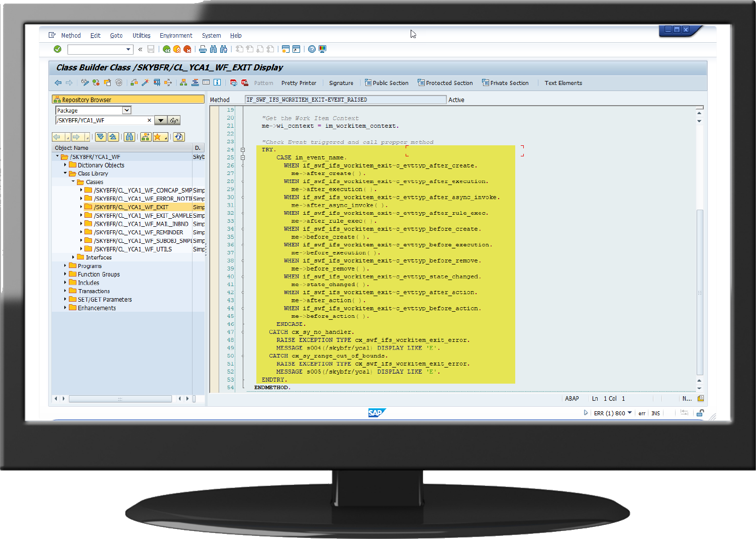The image size is (756, 539).
Task: Click the Public Section button
Action: [387, 83]
